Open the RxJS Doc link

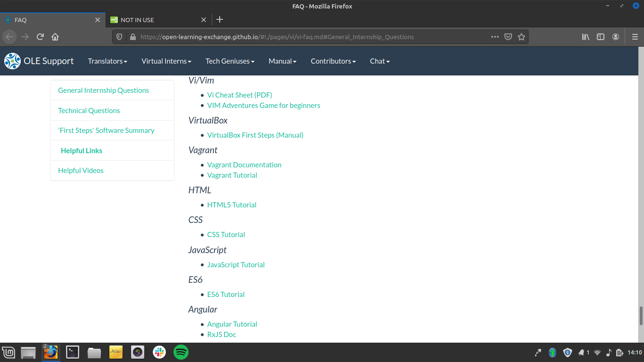(222, 334)
